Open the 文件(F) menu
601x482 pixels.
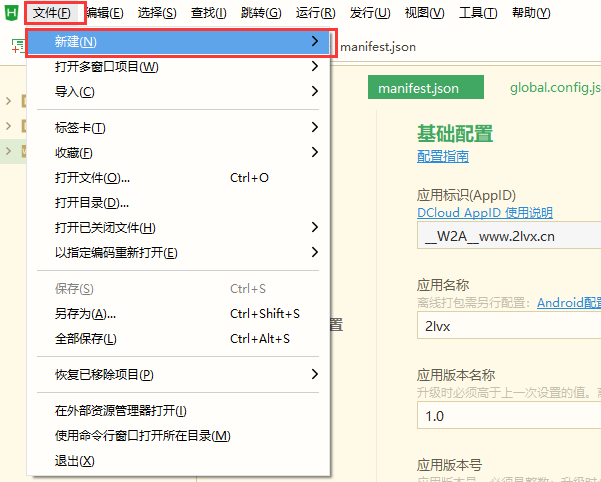click(x=51, y=13)
